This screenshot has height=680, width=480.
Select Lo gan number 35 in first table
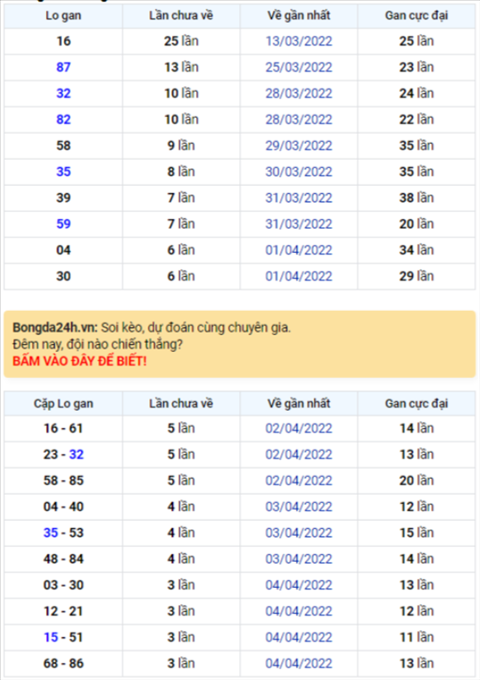click(63, 172)
